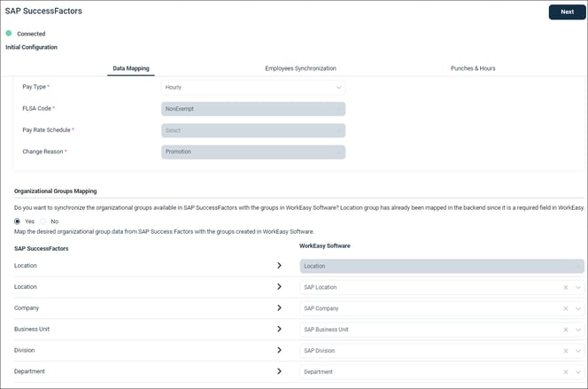Image resolution: width=588 pixels, height=389 pixels.
Task: Click the Change Reason Promotion field
Action: (x=253, y=152)
